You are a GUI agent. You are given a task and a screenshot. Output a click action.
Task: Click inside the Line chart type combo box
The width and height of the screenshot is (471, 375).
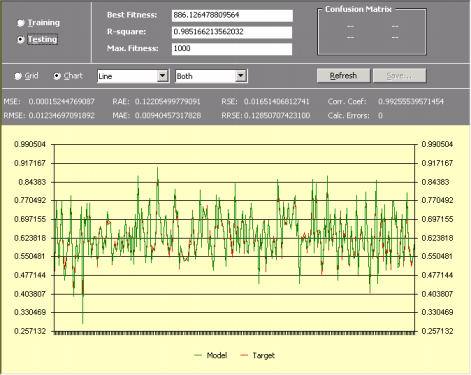pyautogui.click(x=133, y=76)
